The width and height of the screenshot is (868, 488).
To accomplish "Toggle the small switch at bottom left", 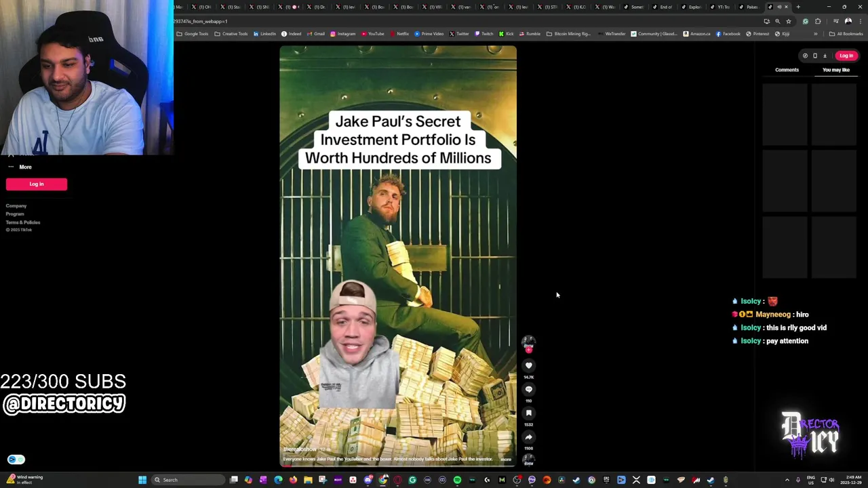I will [x=16, y=459].
